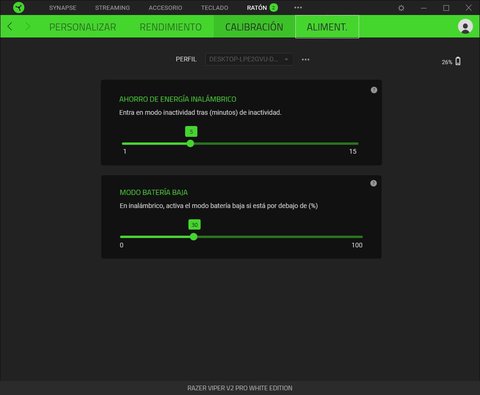Go to the Teclado tab
Viewport: 480px width, 395px height.
215,8
